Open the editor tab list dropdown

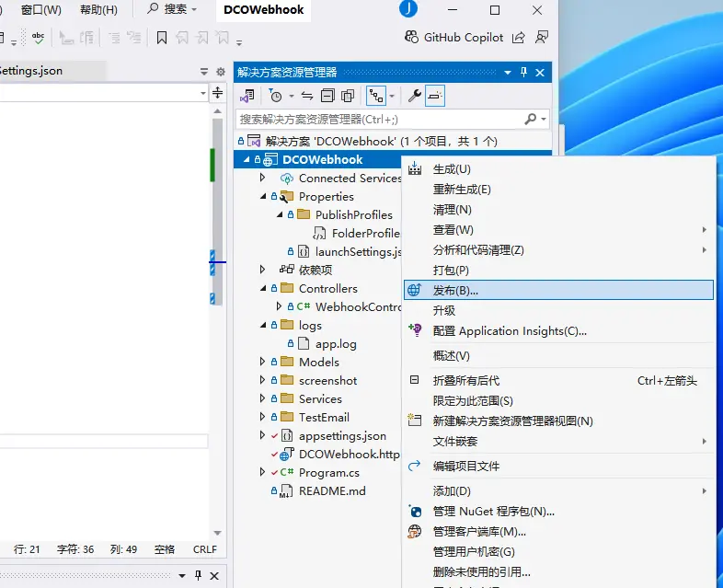tap(204, 72)
